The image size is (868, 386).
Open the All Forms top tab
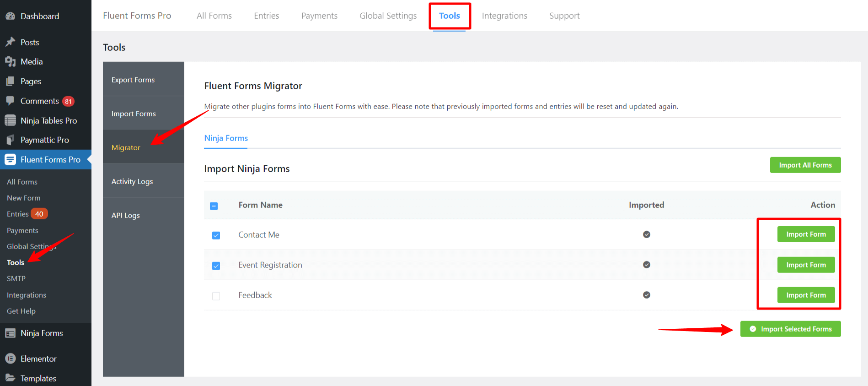214,16
